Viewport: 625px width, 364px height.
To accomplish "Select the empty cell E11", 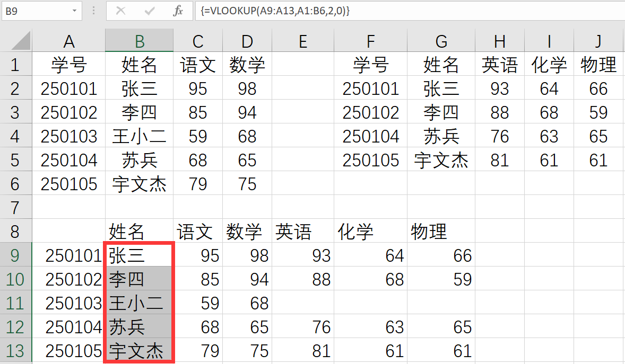I will 302,303.
